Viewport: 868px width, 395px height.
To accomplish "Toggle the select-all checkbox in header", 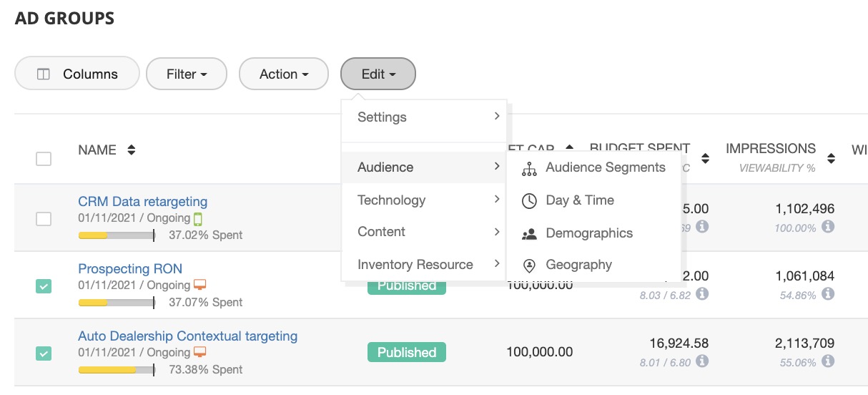I will click(44, 159).
